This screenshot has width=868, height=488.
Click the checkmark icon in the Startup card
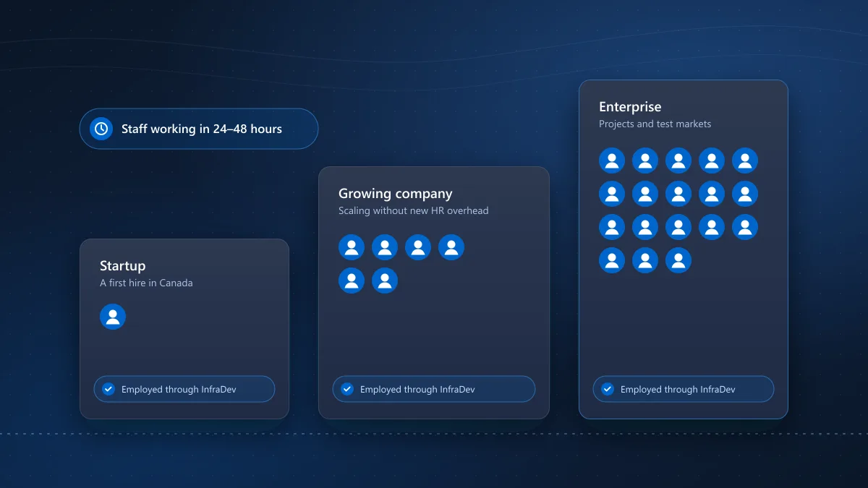pyautogui.click(x=109, y=389)
